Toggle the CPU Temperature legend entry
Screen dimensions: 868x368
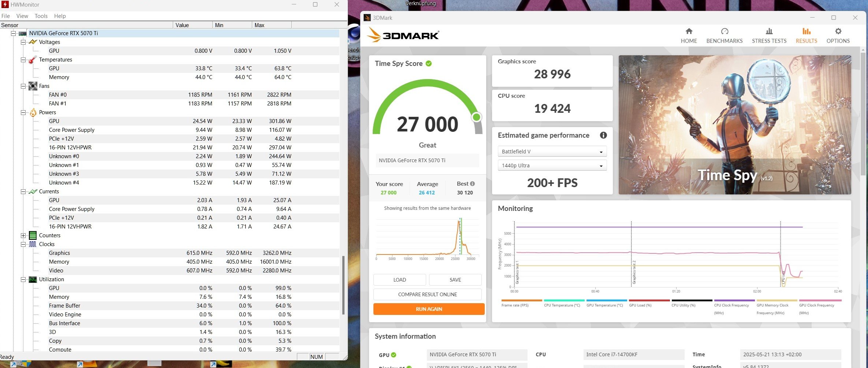(x=564, y=304)
